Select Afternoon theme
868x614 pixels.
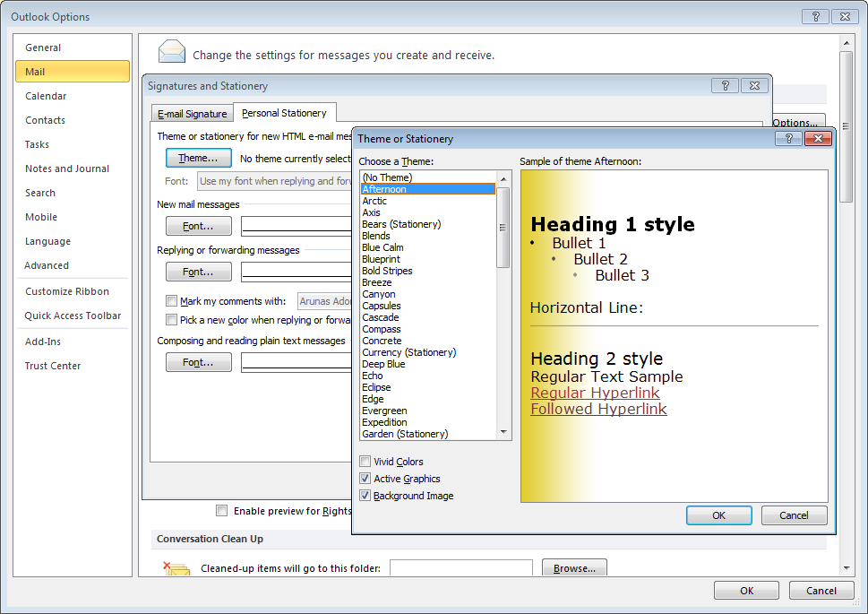coord(428,189)
